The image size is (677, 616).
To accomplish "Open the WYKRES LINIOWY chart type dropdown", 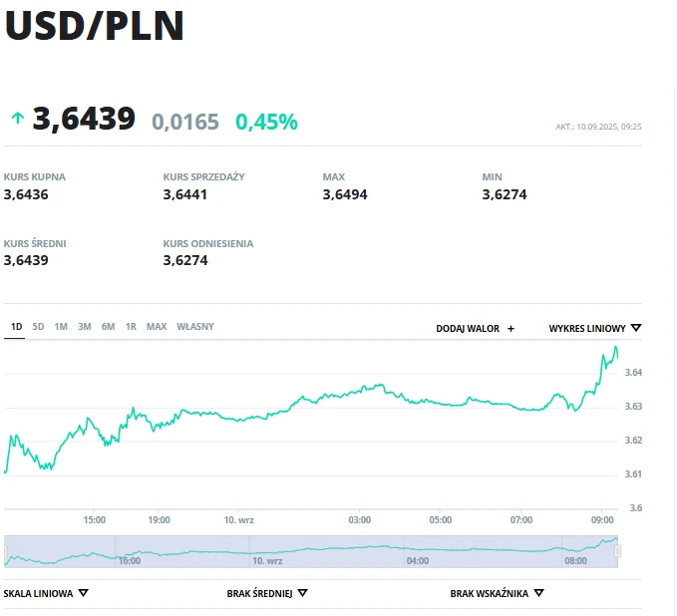I will [594, 328].
